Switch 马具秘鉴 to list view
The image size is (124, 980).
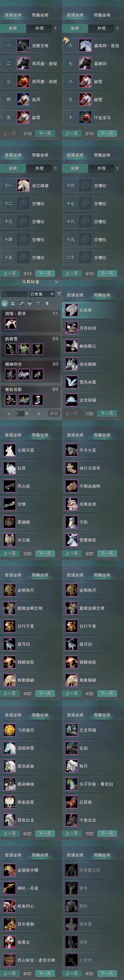click(x=4, y=303)
